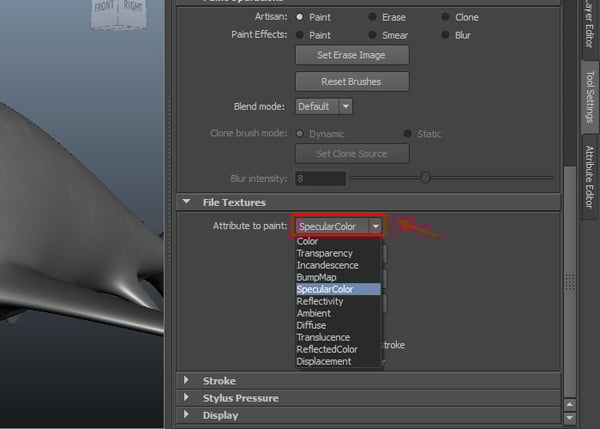The width and height of the screenshot is (600, 429).
Task: Pick Transparency in the attribute list
Action: [x=326, y=253]
